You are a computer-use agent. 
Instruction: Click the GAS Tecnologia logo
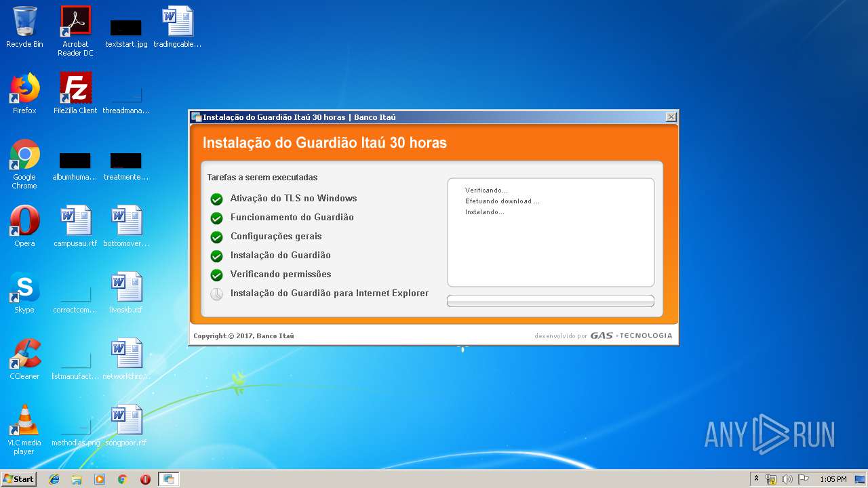pyautogui.click(x=631, y=335)
